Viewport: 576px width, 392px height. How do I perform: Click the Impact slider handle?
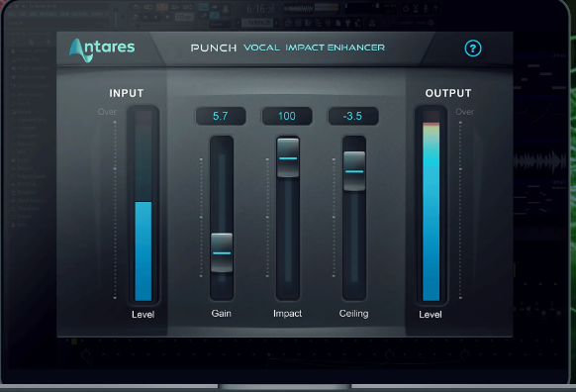tap(288, 158)
